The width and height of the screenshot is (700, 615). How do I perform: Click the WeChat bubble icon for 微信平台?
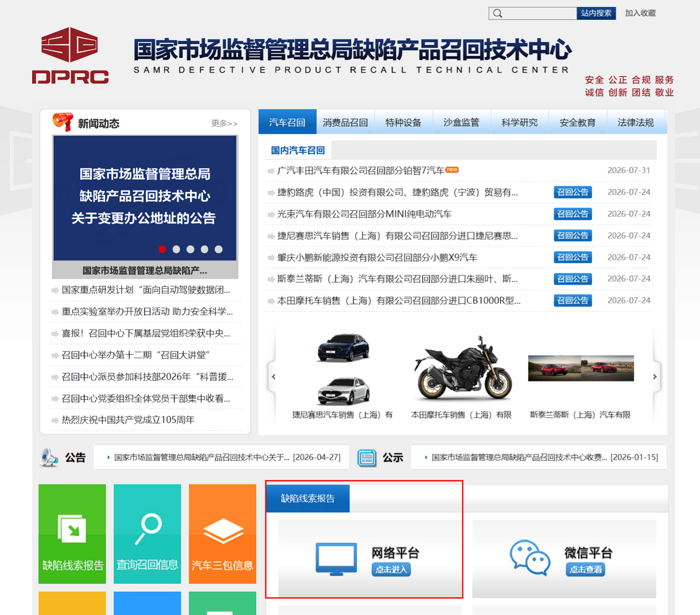(530, 558)
